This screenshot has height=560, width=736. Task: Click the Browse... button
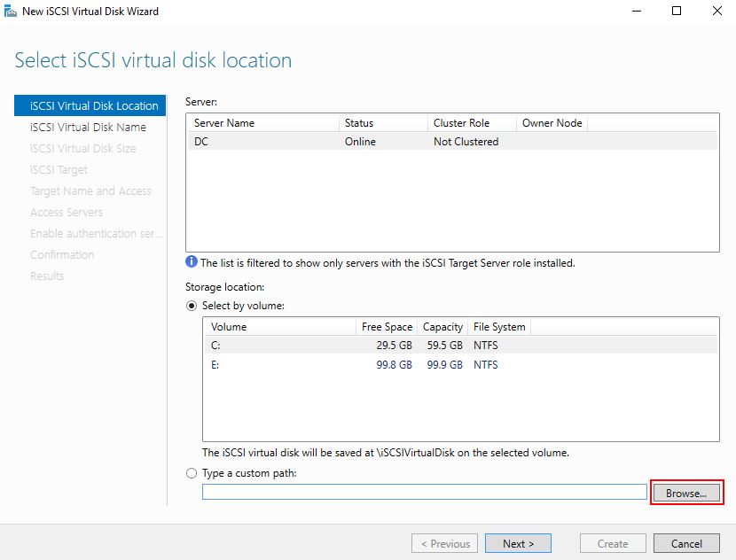point(686,493)
